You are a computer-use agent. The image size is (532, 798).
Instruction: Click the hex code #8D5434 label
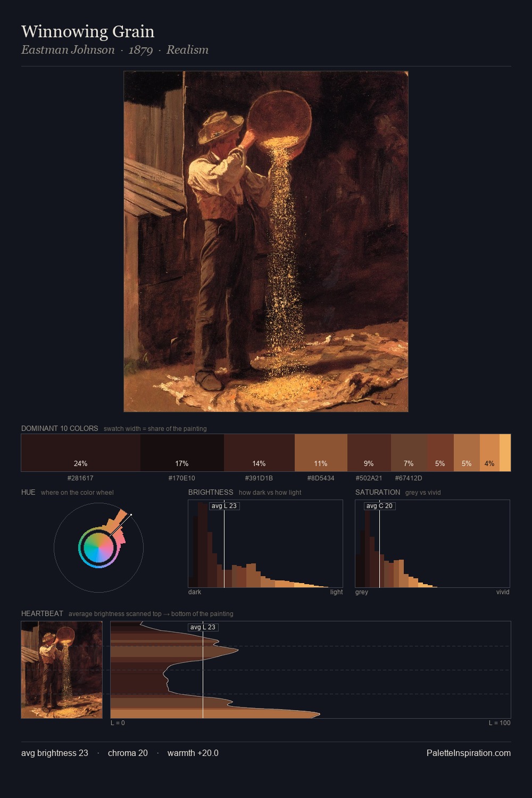(x=321, y=478)
